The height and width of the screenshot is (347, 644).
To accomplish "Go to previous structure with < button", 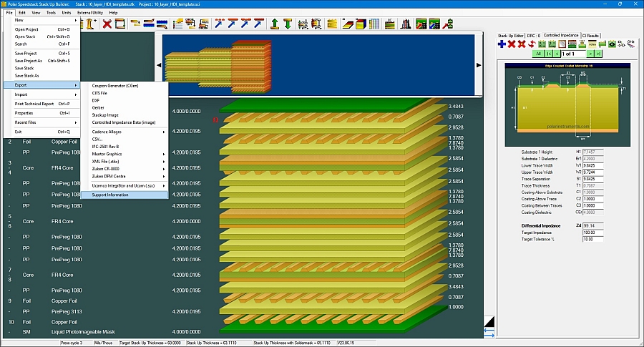I will point(557,54).
